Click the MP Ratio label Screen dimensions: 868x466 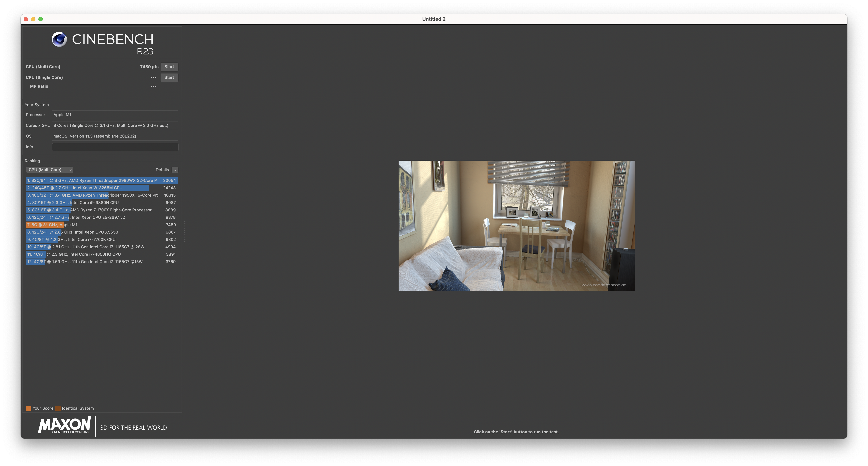39,86
